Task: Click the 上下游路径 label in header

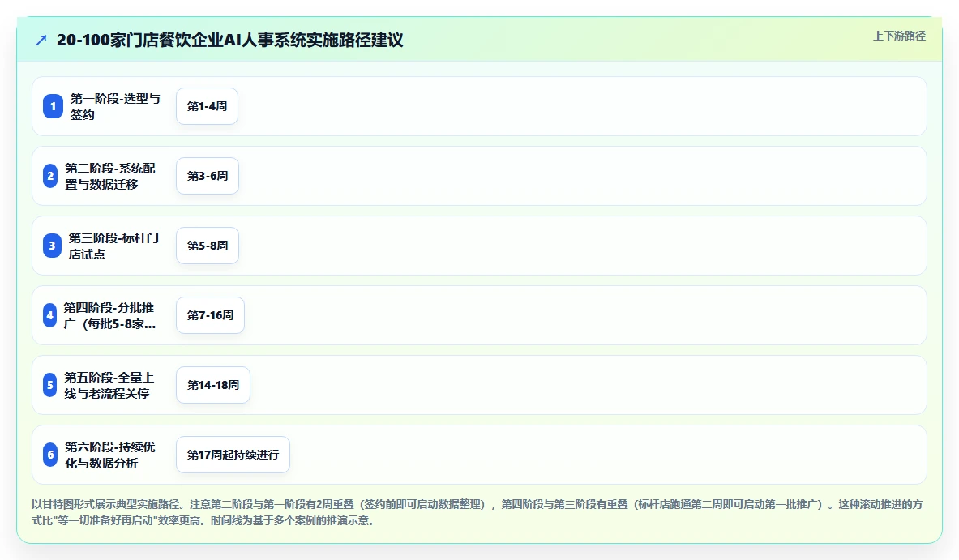Action: point(899,36)
